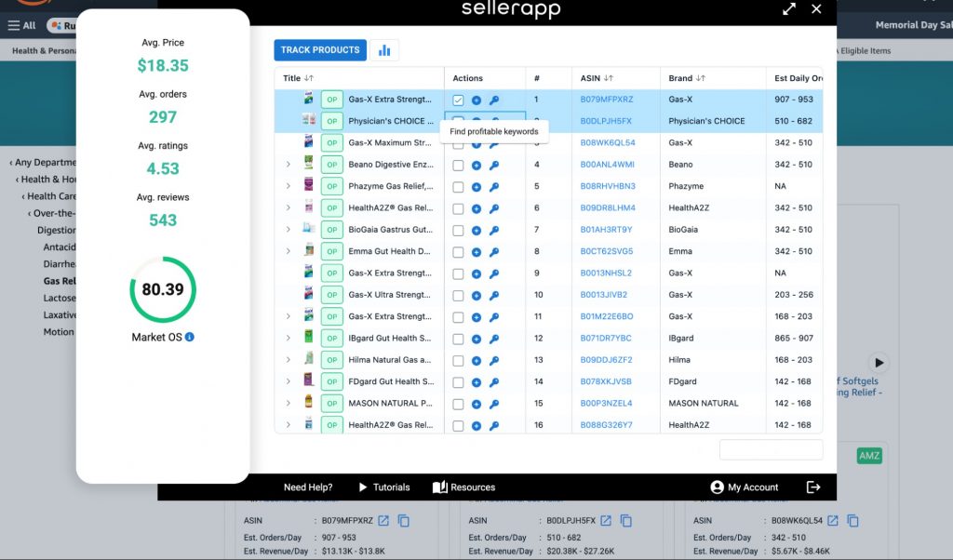Open Tutorials in the footer bar

pos(384,487)
